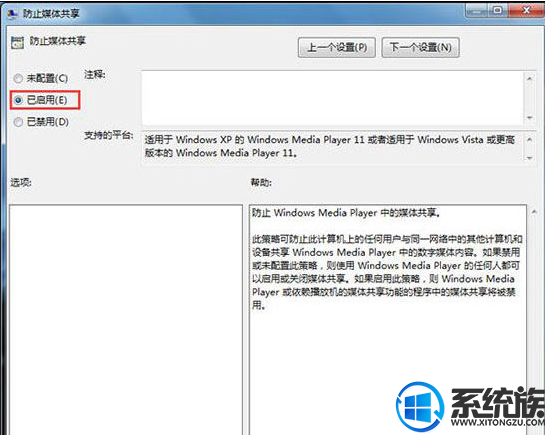Viewport: 545px width, 435px height.
Task: Close the 防止媒体共享 dialog window
Action: (x=526, y=10)
